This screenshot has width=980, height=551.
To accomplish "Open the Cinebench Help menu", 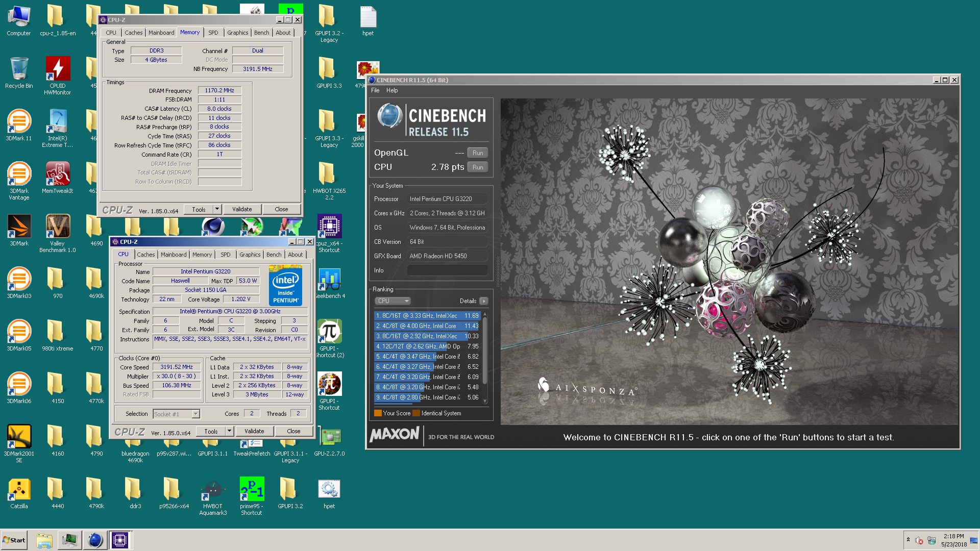I will click(392, 90).
